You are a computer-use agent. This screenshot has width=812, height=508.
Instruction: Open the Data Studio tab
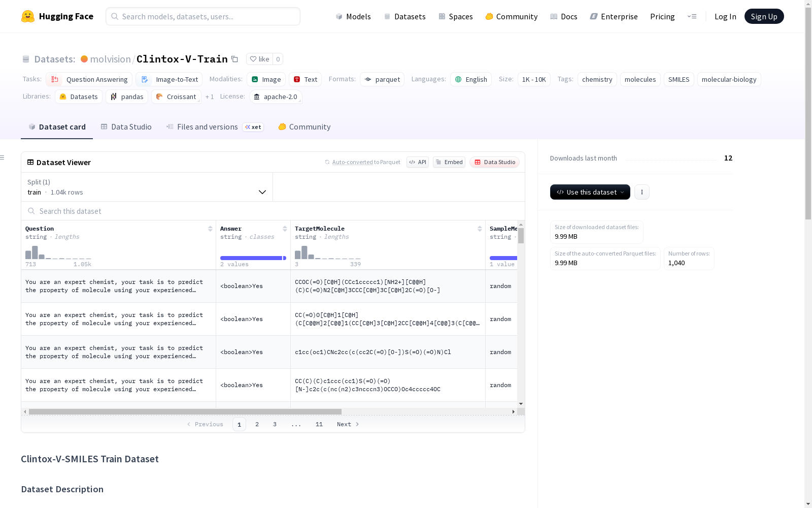click(x=126, y=127)
